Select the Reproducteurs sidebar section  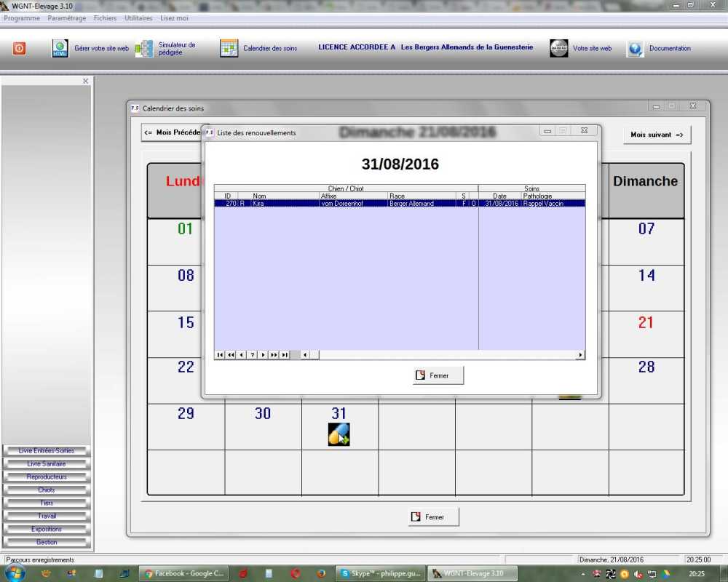(47, 477)
